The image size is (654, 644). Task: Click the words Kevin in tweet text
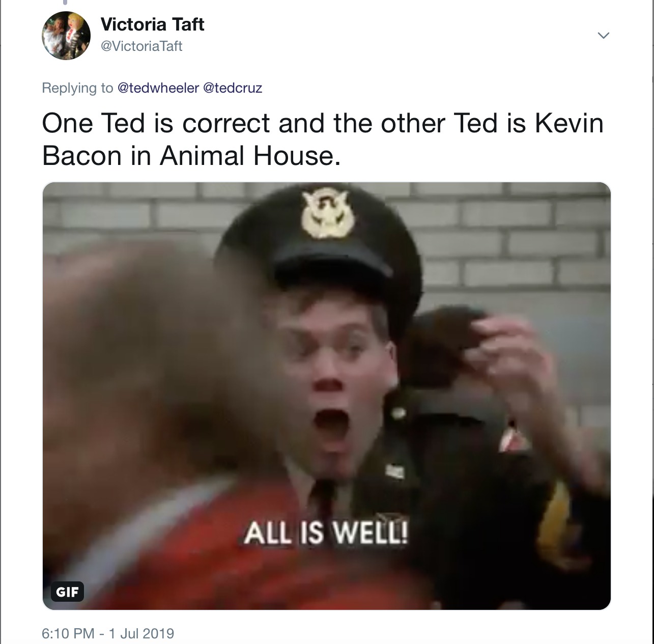click(x=569, y=123)
